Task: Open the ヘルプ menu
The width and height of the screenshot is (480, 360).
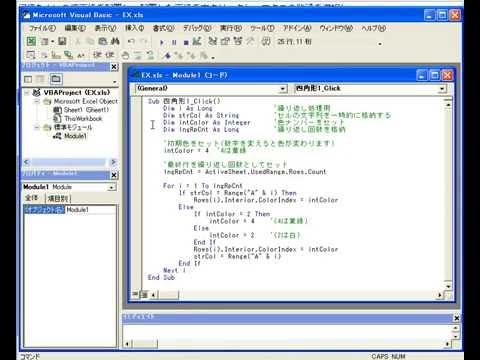Action: (374, 28)
